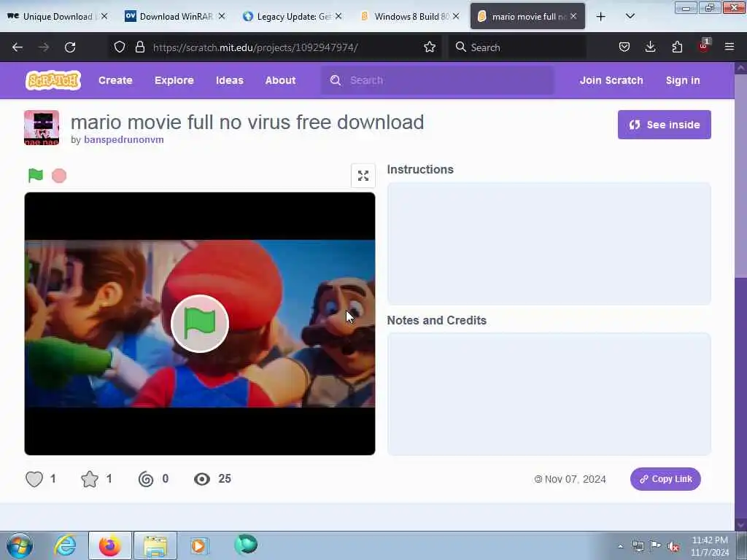
Task: Enter fullscreen mode for the project stage
Action: (x=363, y=176)
